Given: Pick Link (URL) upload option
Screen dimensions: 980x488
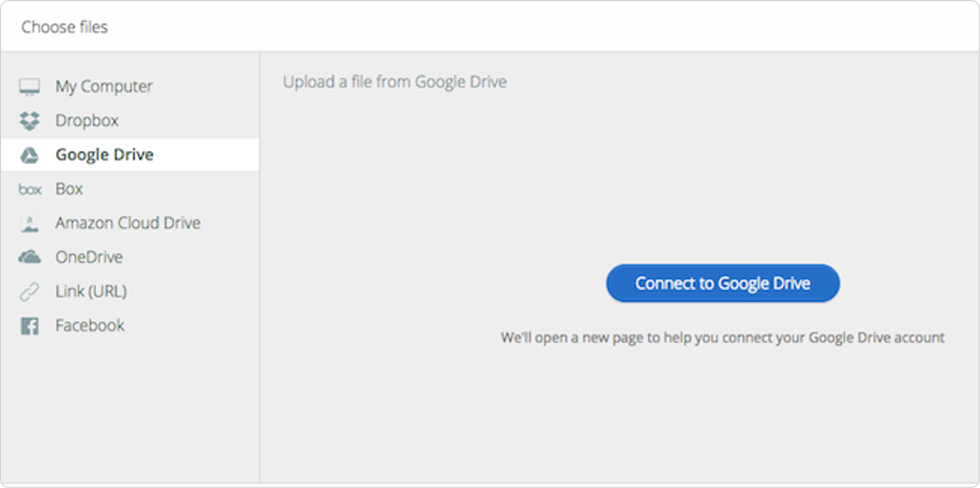Looking at the screenshot, I should [91, 292].
